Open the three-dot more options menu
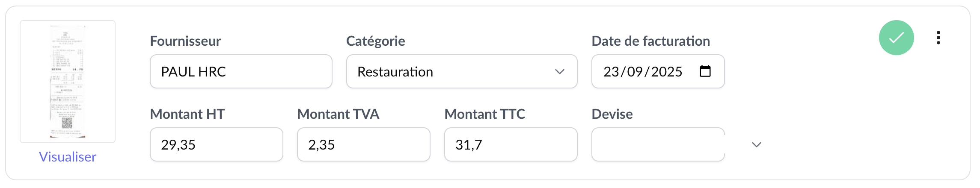 pyautogui.click(x=938, y=38)
